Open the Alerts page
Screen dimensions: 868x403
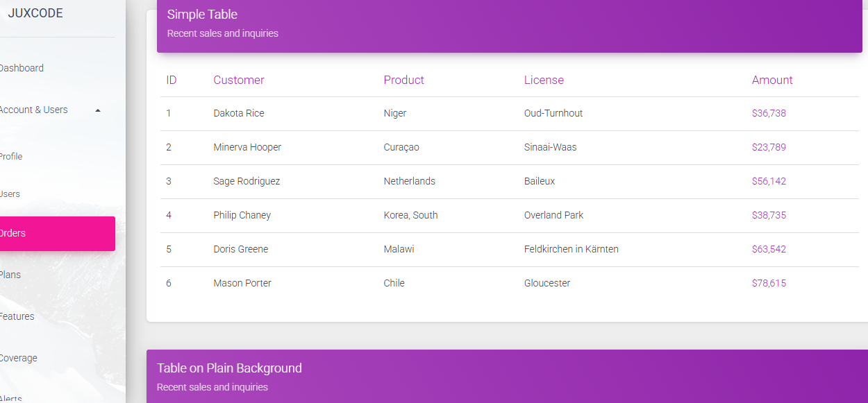10,399
